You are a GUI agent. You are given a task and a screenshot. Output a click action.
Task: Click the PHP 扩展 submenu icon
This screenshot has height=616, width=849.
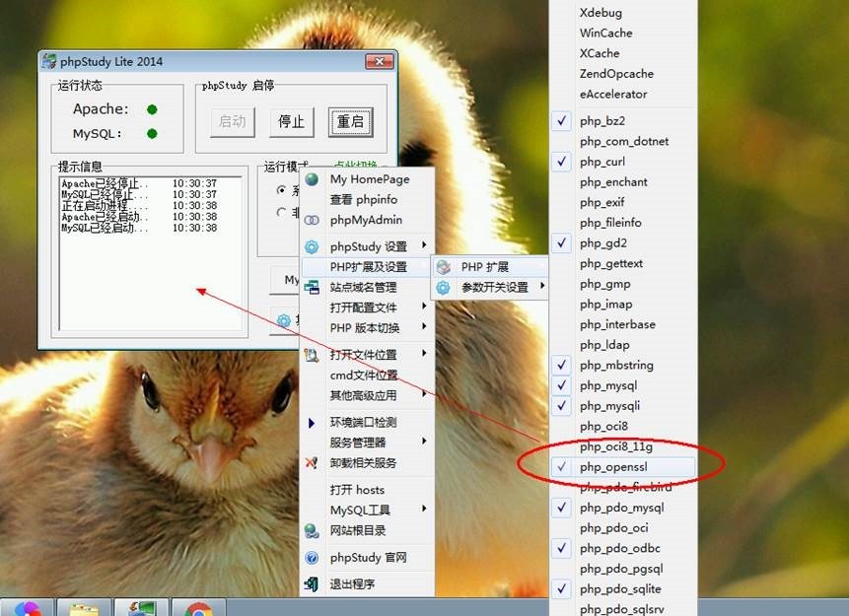coord(444,267)
